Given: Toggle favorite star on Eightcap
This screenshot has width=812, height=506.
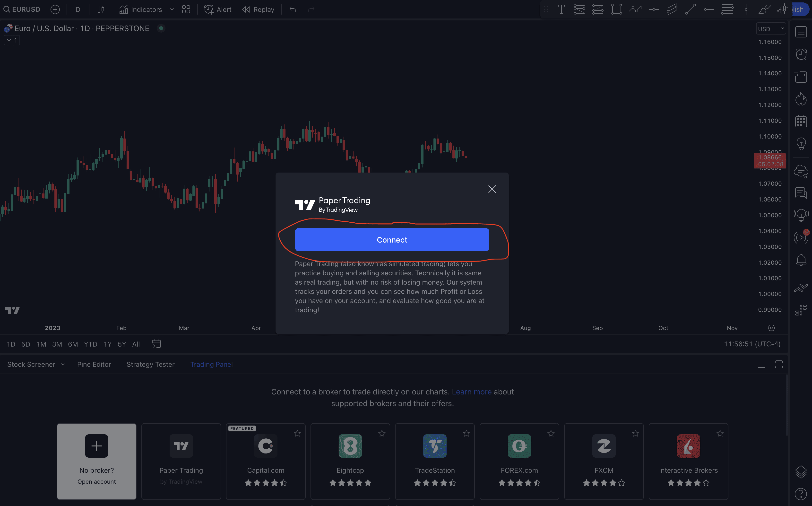Looking at the screenshot, I should pyautogui.click(x=382, y=434).
